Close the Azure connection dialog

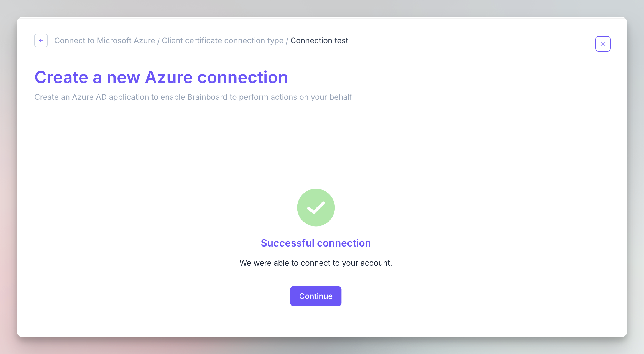[x=603, y=44]
